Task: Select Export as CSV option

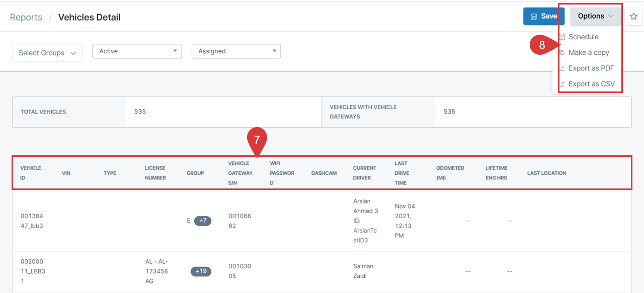Action: 591,84
